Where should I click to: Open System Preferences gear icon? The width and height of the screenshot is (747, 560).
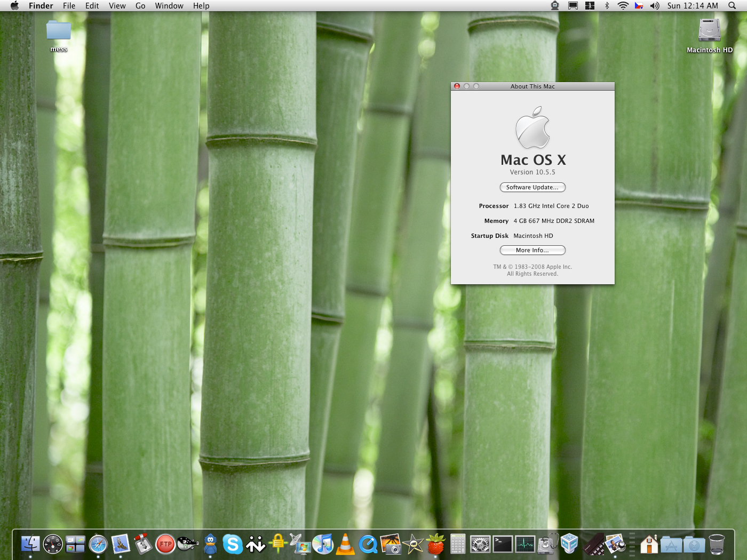point(480,544)
